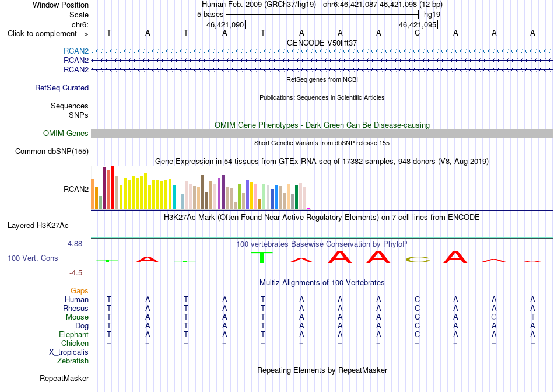Click the light blue RCAN2 gene label

[76, 51]
